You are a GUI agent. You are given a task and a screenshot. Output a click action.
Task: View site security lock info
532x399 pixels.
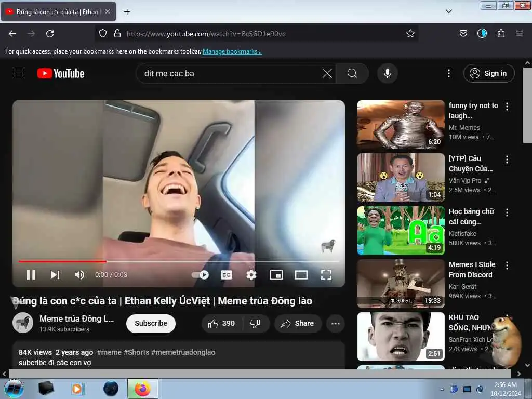(x=117, y=34)
